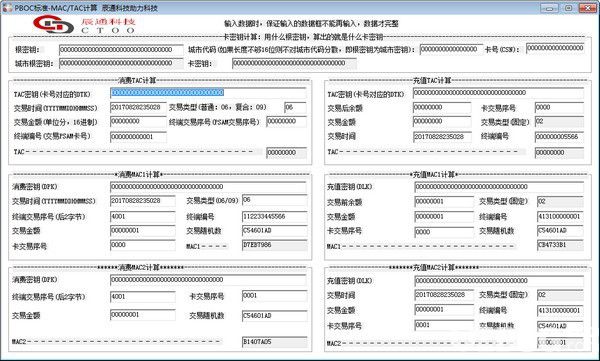600x361 pixels.
Task: Click the application icon in the title bar
Action: [7, 8]
